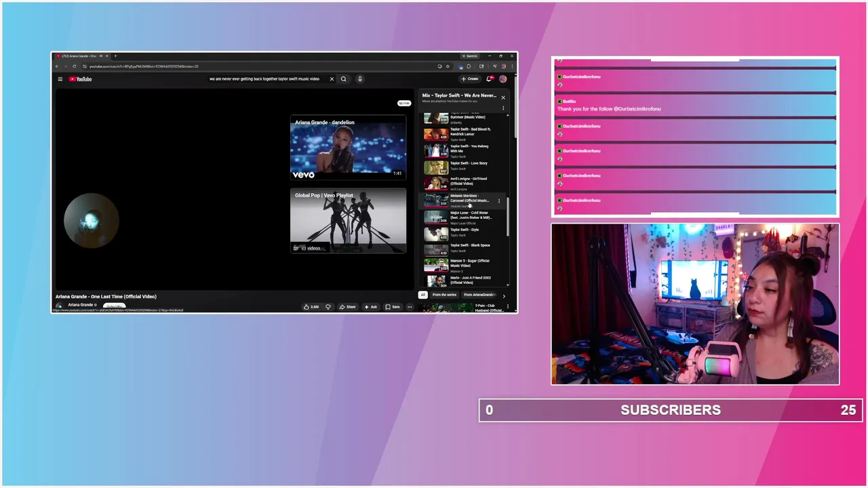868x488 pixels.
Task: Click the browser back arrow
Action: click(57, 66)
